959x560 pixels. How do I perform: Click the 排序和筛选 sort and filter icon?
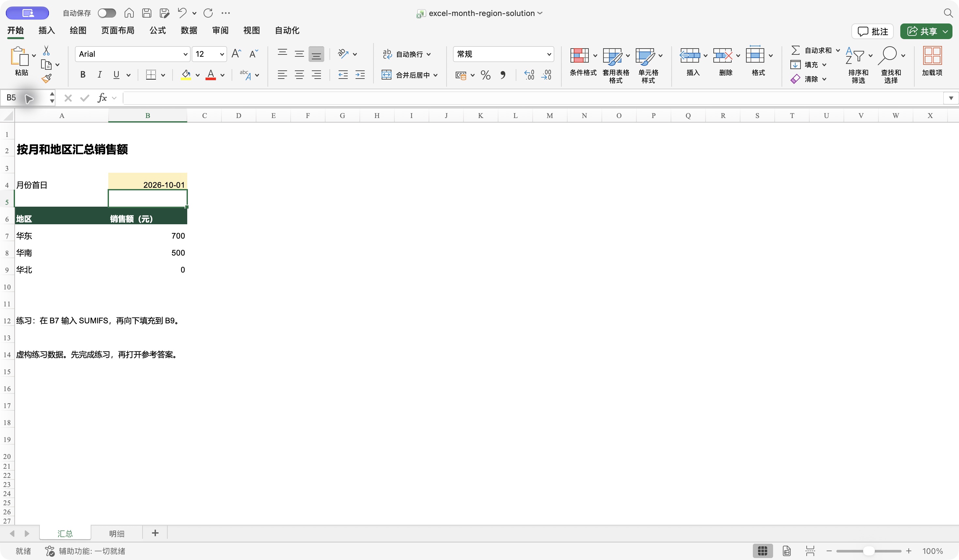(x=855, y=55)
